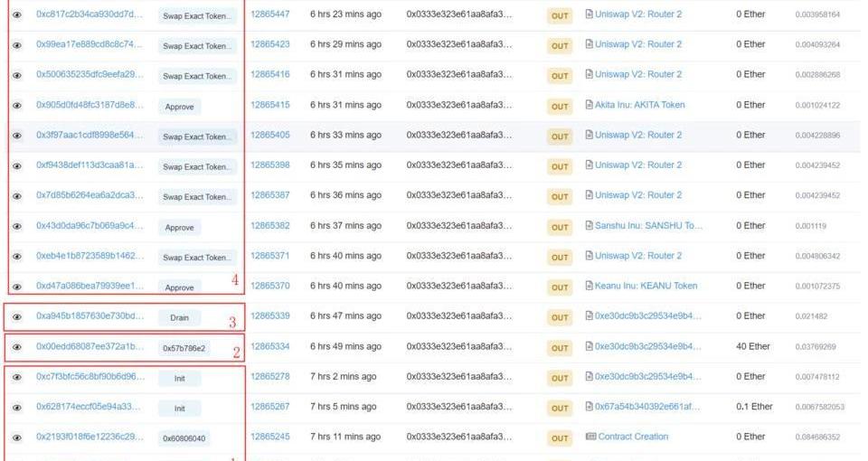Click the eye icon for the Contract Creation row
868x461 pixels.
click(x=17, y=437)
